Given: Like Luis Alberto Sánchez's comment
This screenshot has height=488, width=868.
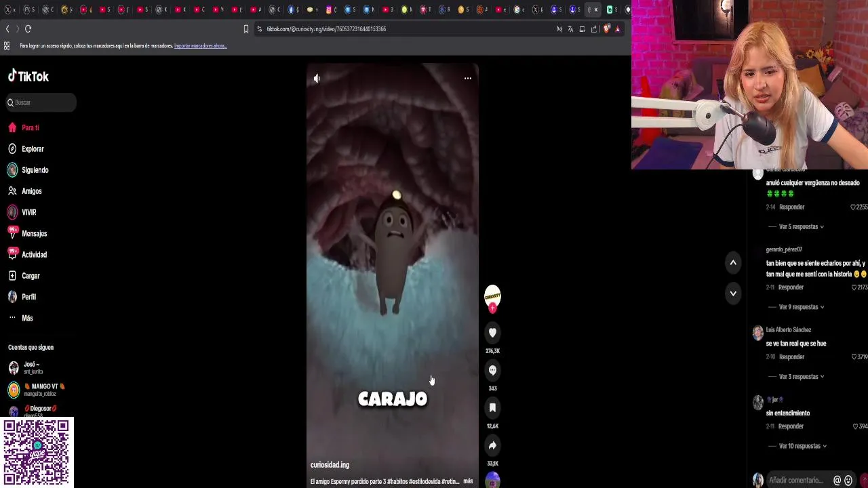Looking at the screenshot, I should [855, 357].
